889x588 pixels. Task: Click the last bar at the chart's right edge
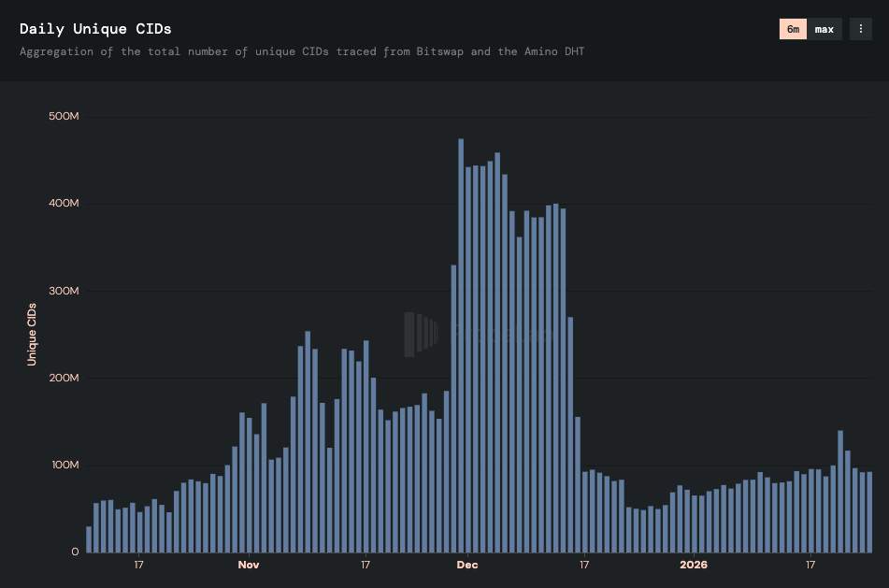tap(869, 511)
